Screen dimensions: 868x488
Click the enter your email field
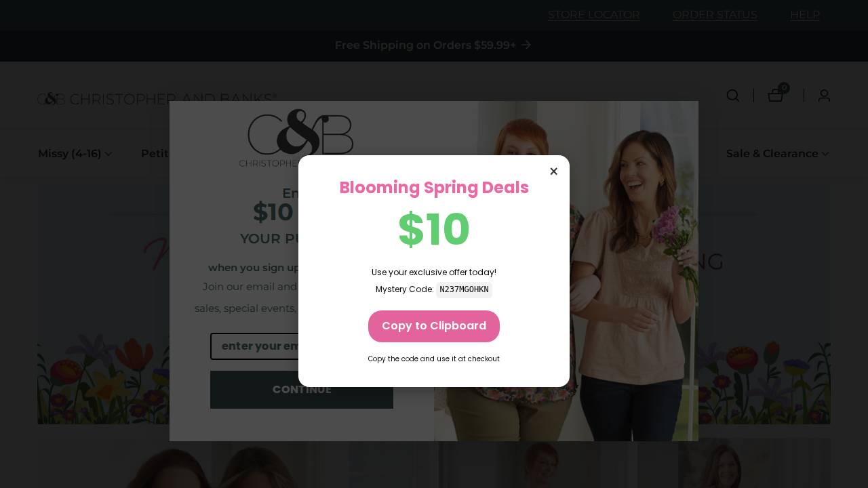[x=254, y=346]
